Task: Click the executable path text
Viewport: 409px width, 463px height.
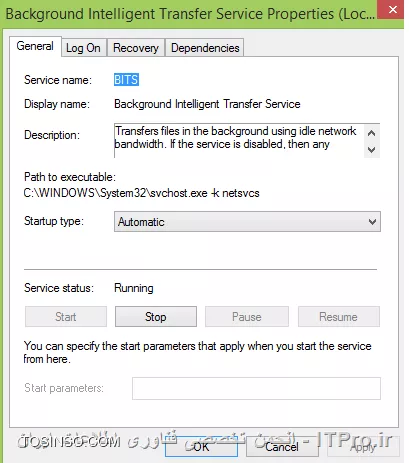Action: click(x=141, y=193)
